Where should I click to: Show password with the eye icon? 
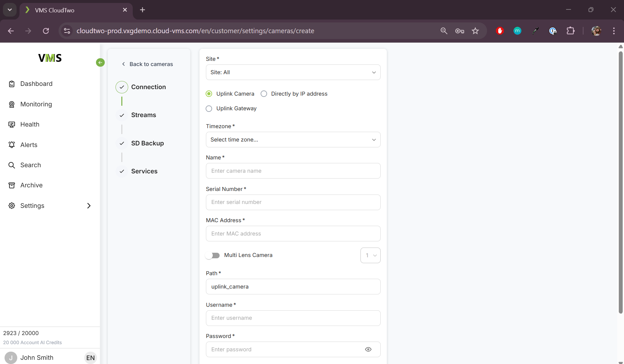pos(368,349)
